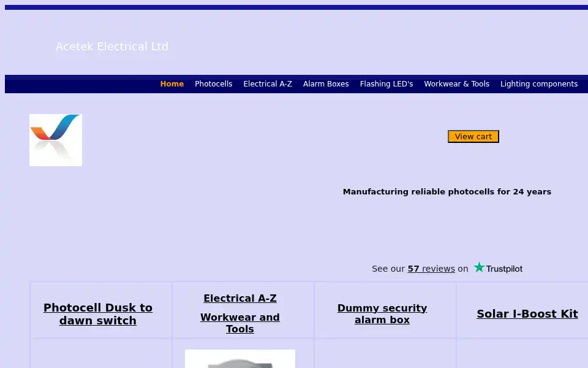Click the Manufacturing reliable photocells tagline
Viewport: 588px width, 368px height.
point(447,191)
